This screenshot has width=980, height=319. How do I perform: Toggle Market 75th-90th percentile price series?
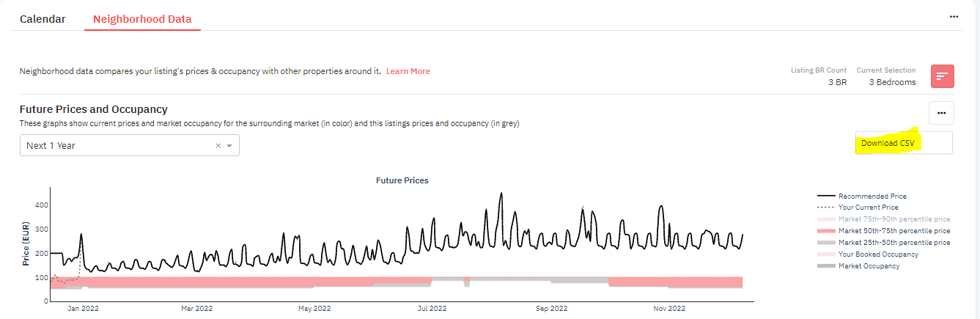tap(884, 219)
